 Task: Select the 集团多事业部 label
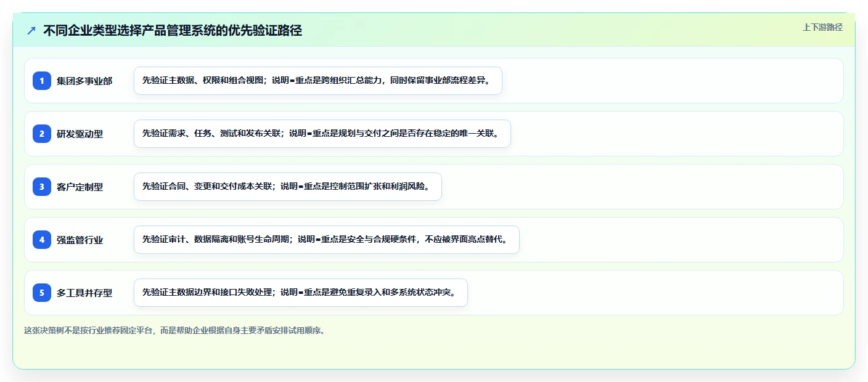tap(84, 81)
